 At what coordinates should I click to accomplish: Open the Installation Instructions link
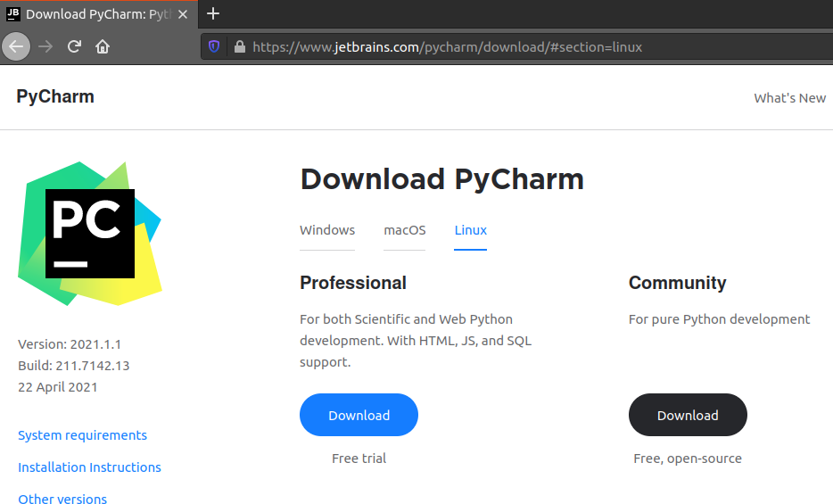tap(89, 467)
